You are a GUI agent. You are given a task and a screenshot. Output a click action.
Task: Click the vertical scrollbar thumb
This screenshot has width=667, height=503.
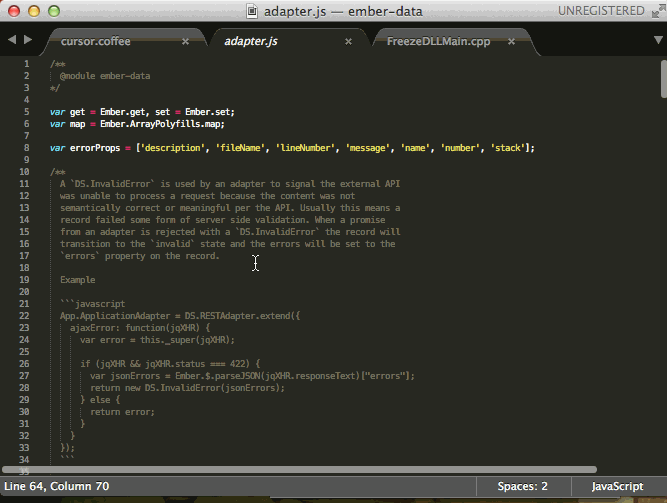pyautogui.click(x=664, y=79)
